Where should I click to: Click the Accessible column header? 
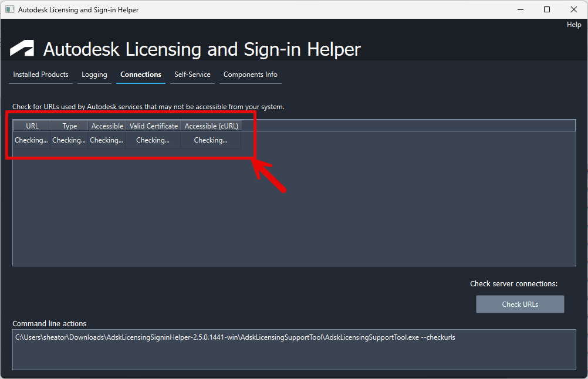[x=107, y=126]
